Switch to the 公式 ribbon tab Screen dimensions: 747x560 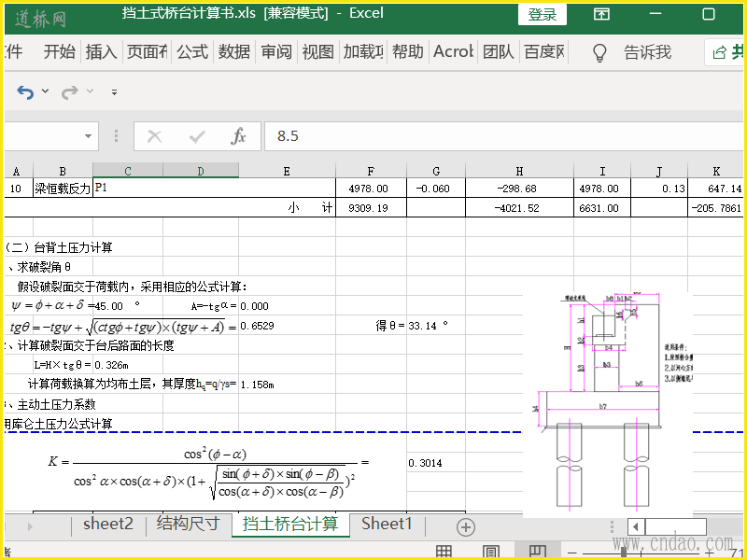(192, 51)
